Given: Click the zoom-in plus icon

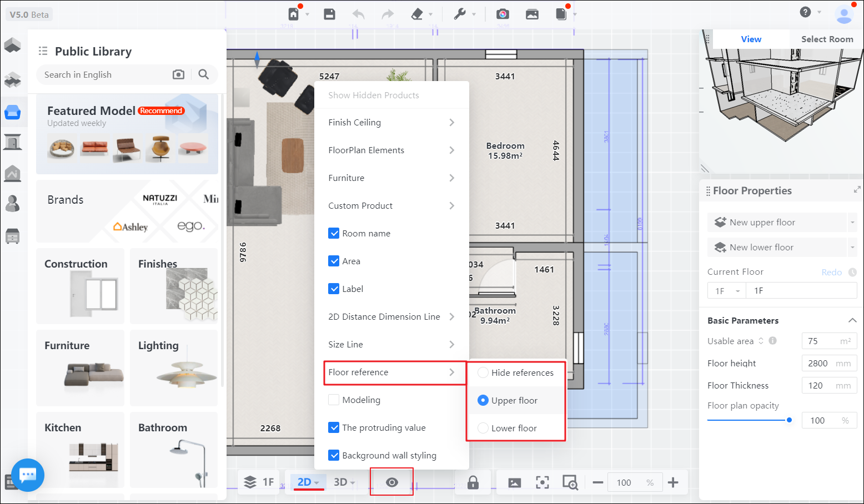Looking at the screenshot, I should click(x=673, y=482).
